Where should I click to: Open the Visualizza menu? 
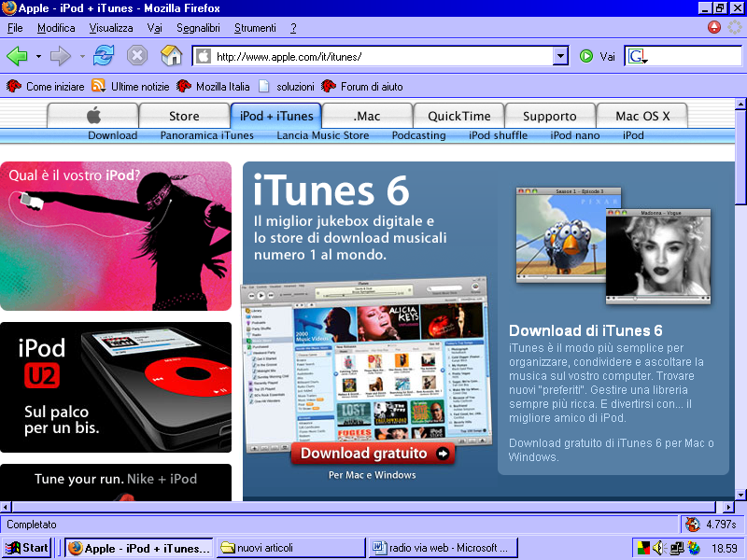[111, 28]
